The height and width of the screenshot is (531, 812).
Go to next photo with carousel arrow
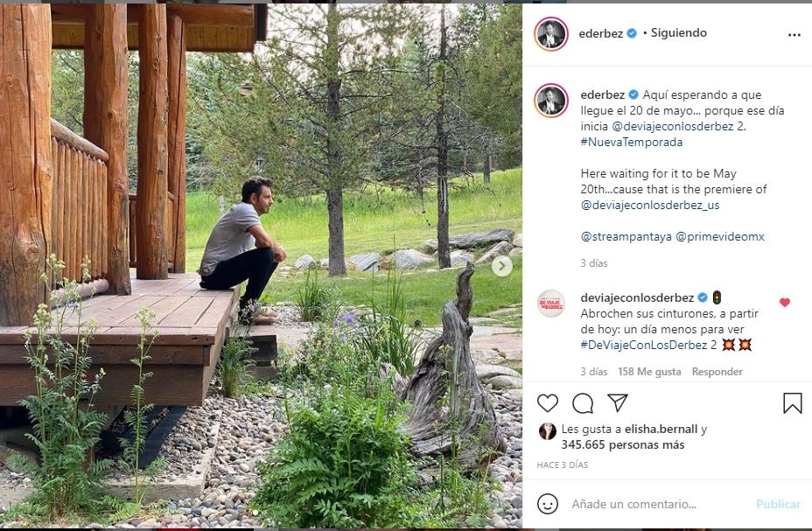point(501,266)
